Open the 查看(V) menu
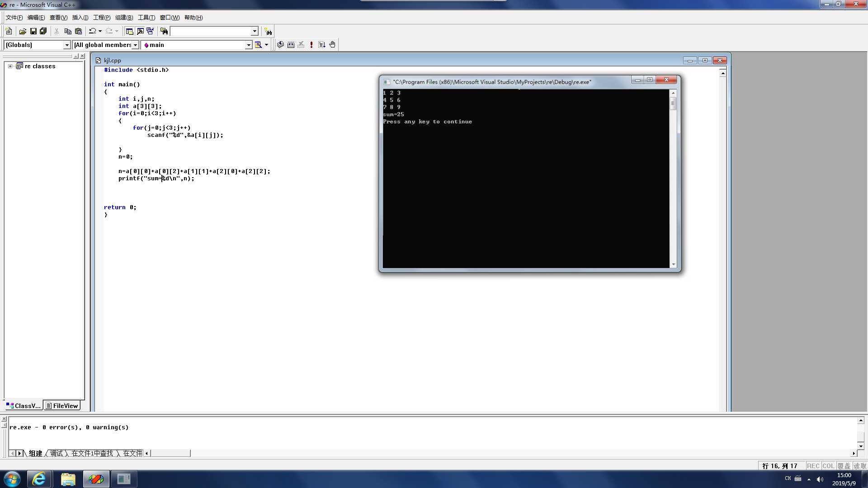Screen dimensions: 868x488 (x=58, y=18)
